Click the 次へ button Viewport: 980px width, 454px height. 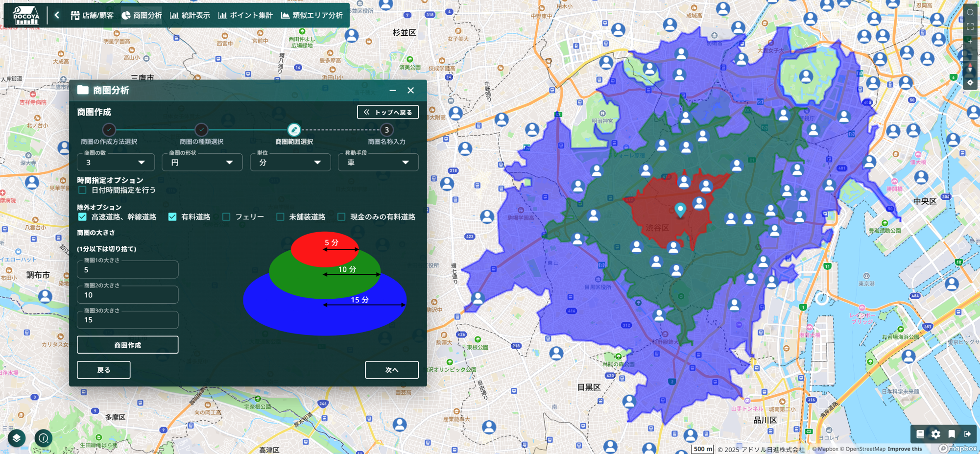392,370
